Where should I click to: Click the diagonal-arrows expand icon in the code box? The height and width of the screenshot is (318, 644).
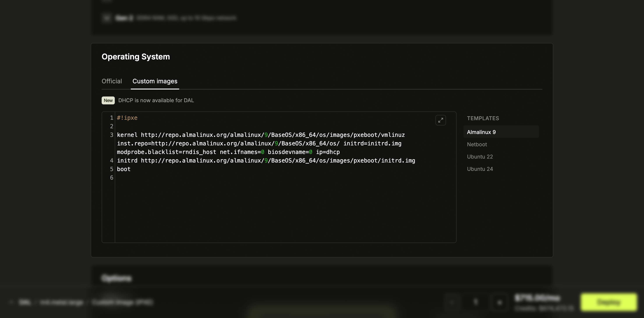441,120
